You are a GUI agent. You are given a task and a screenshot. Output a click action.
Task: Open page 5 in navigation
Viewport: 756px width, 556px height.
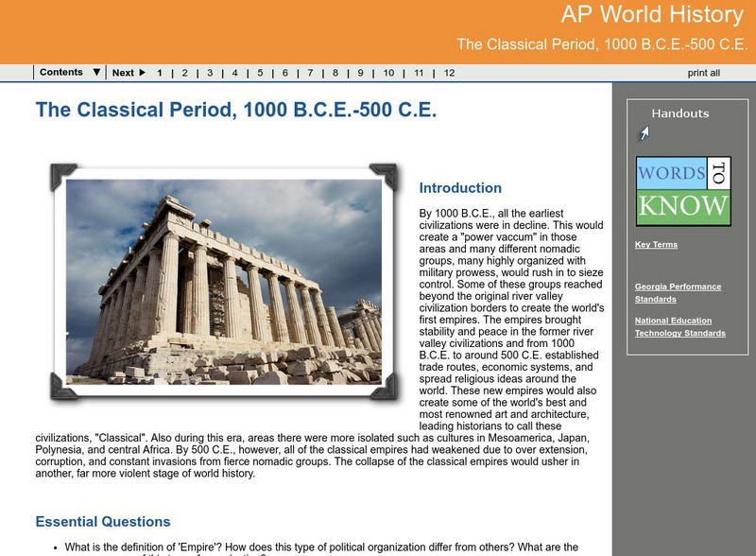click(x=260, y=73)
